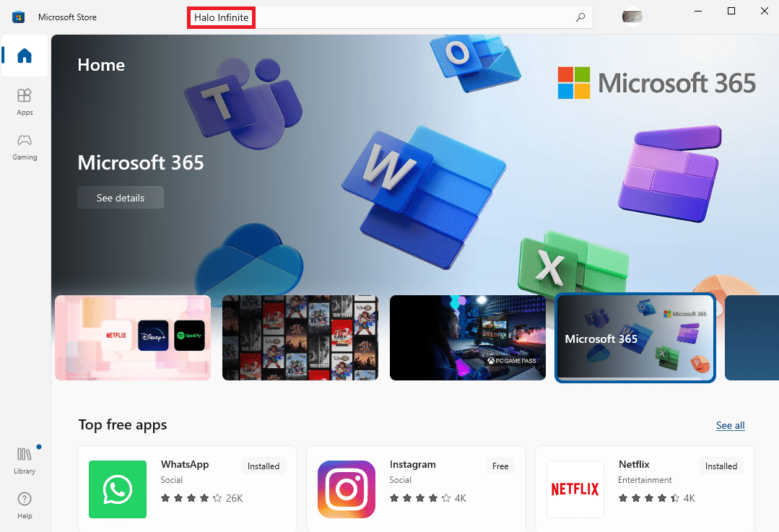The image size is (779, 532).
Task: Click the Instagram app icon
Action: [347, 489]
